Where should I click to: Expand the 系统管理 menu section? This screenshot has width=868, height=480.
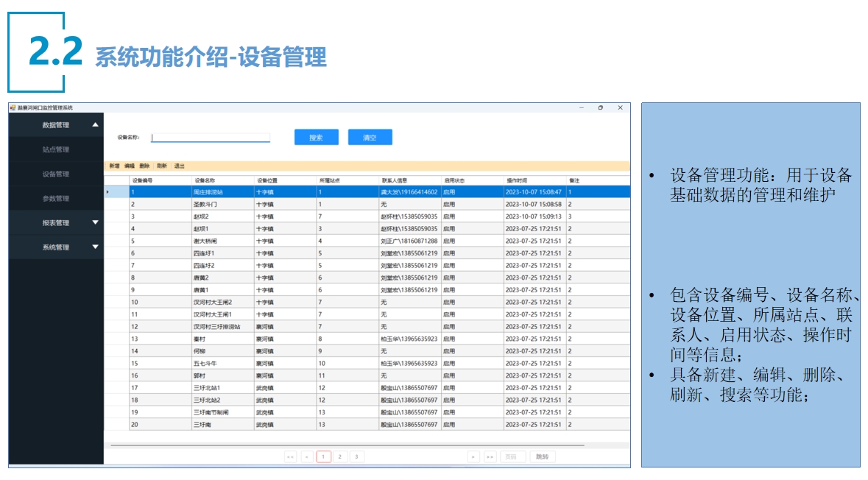[x=95, y=247]
